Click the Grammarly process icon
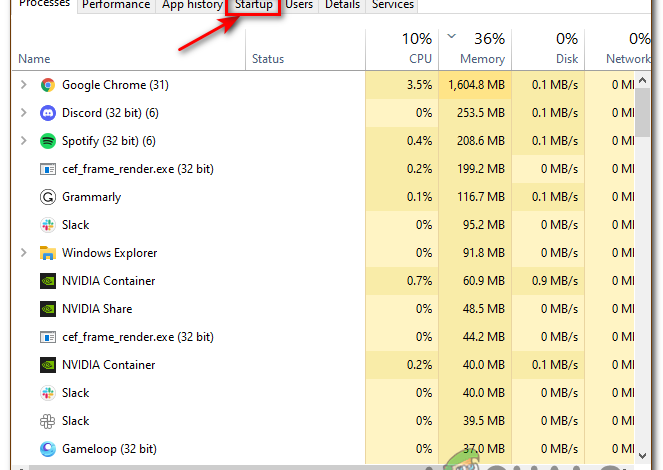This screenshot has height=470, width=663. pyautogui.click(x=48, y=197)
